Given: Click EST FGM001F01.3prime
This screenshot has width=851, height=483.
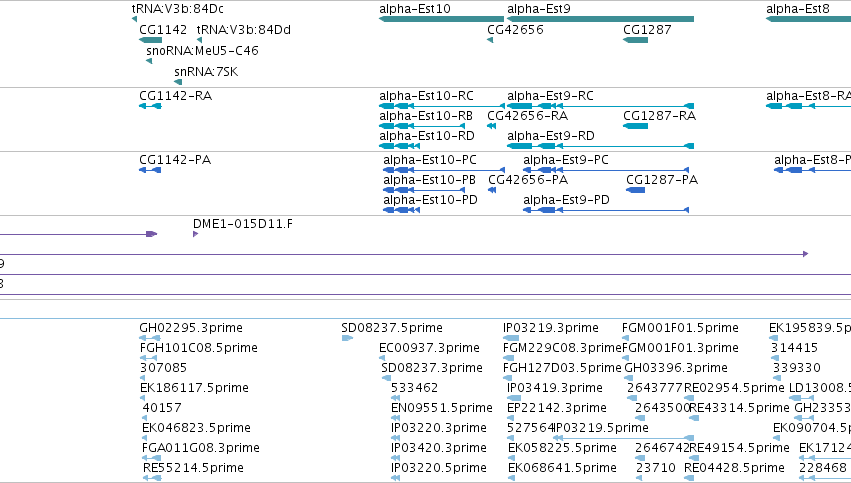Looking at the screenshot, I should pyautogui.click(x=680, y=348).
